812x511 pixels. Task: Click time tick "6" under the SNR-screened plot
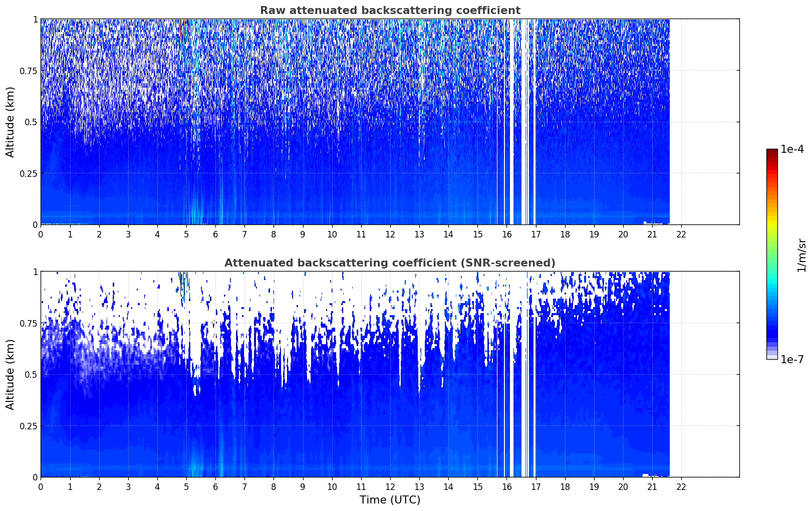coord(215,486)
